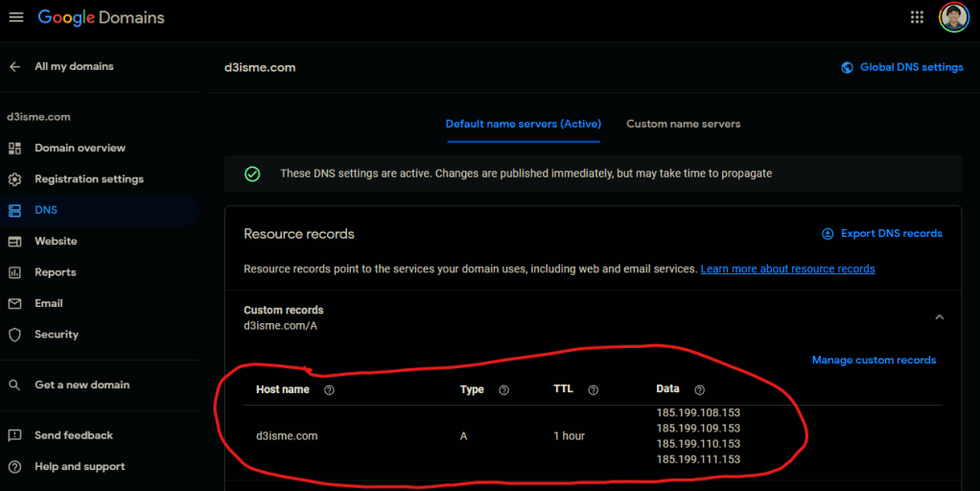This screenshot has width=980, height=491.
Task: Collapse the Custom records section chevron
Action: [939, 317]
